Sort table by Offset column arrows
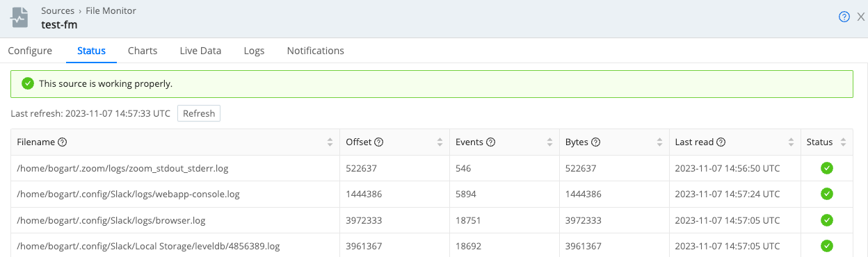This screenshot has height=257, width=868. point(440,142)
